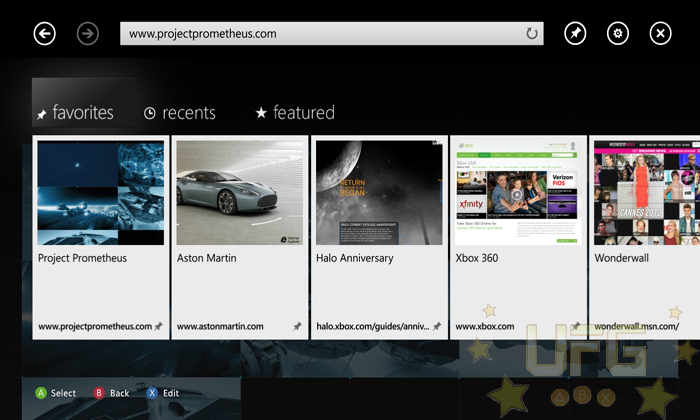Click the wonderwall.msn.com/ URL
The image size is (700, 420).
(637, 326)
